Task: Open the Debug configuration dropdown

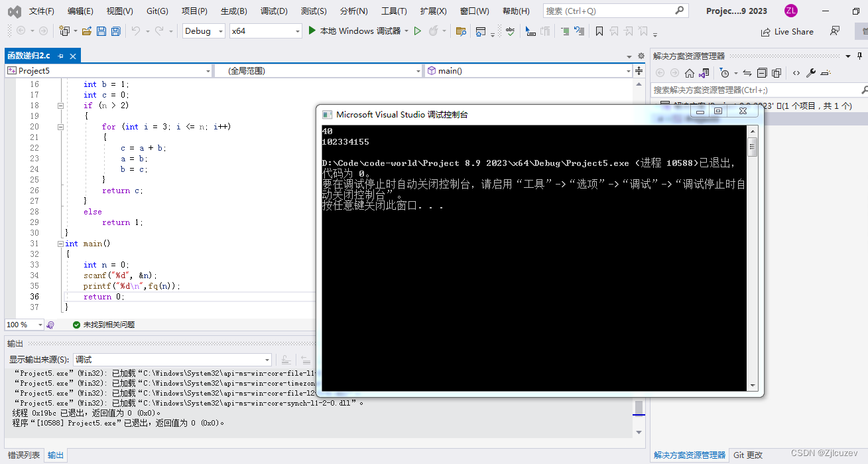Action: click(203, 31)
